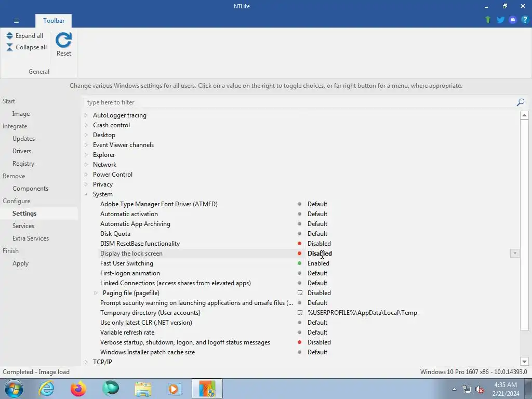This screenshot has width=532, height=399.
Task: Open the hamburger application menu
Action: pos(16,21)
